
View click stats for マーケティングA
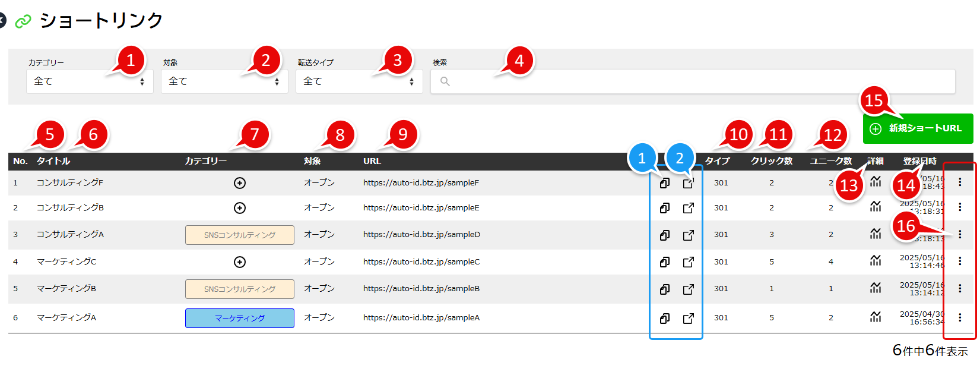[x=876, y=317]
